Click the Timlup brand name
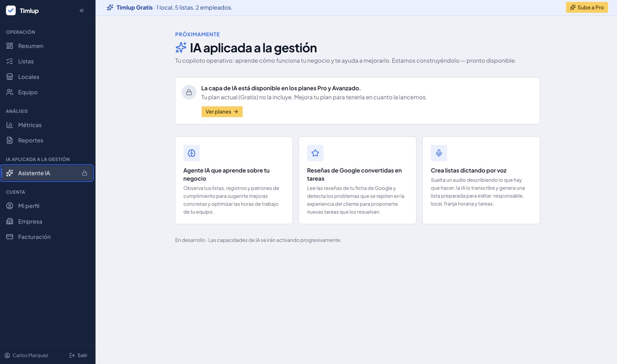The image size is (617, 364). point(29,11)
